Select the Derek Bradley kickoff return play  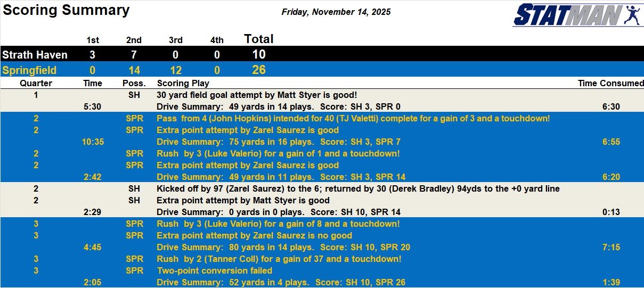(x=358, y=189)
